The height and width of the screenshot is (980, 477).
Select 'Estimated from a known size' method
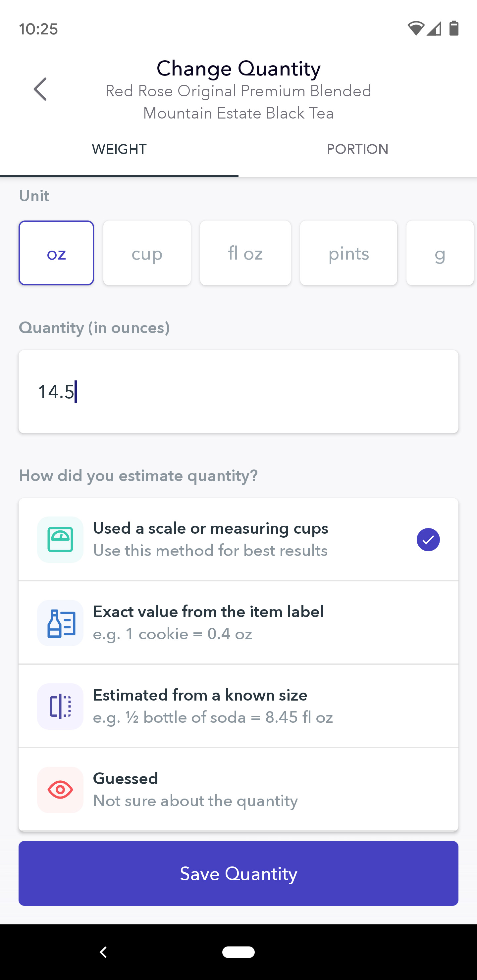(x=238, y=706)
